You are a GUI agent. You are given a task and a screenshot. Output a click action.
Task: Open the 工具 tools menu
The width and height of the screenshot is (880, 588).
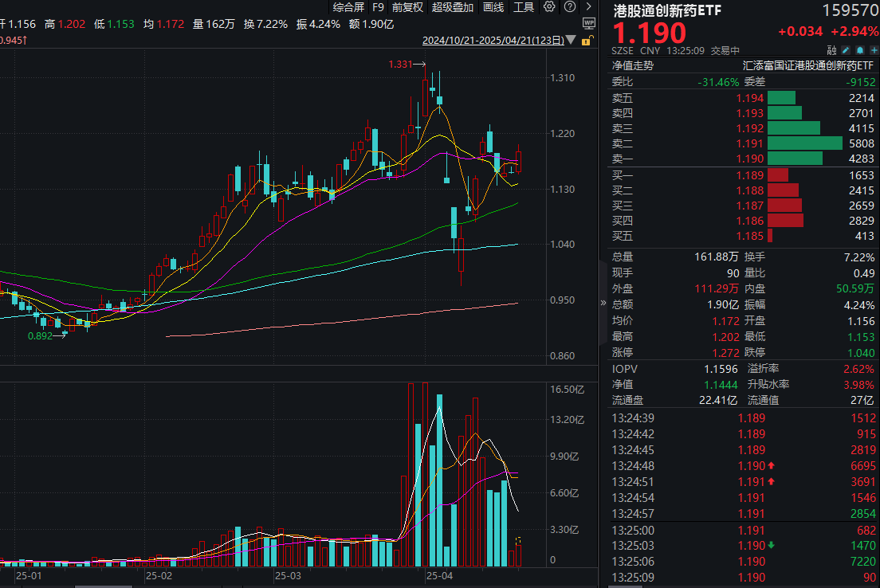tap(524, 7)
